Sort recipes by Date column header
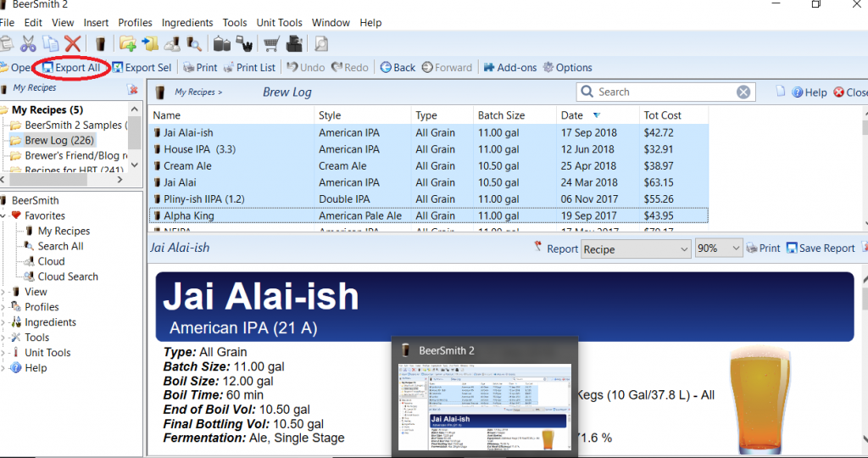This screenshot has height=458, width=868. click(x=572, y=115)
